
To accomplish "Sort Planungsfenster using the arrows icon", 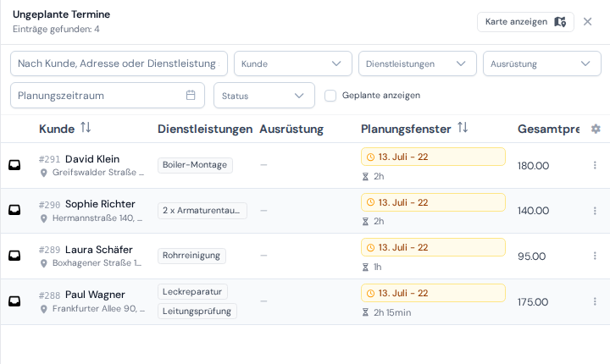I will point(463,127).
